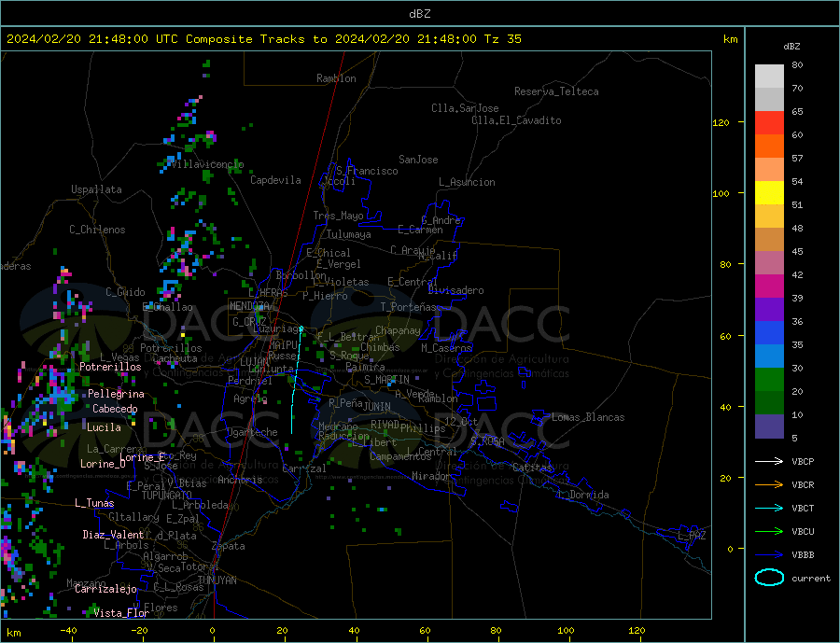Image resolution: width=840 pixels, height=643 pixels.
Task: Click the Clla.El_Cavadito label
Action: click(516, 120)
